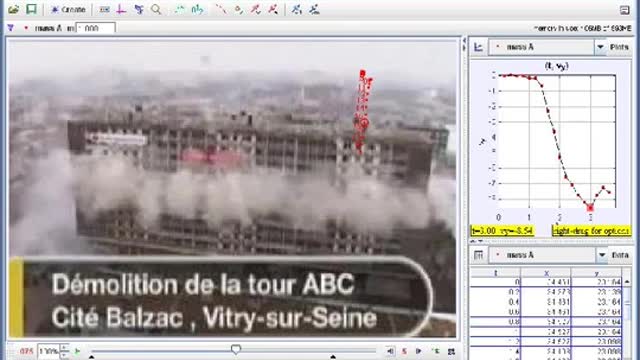Increase play rate with spinner up arrow
Viewport: 640px width, 360px height.
click(x=64, y=348)
